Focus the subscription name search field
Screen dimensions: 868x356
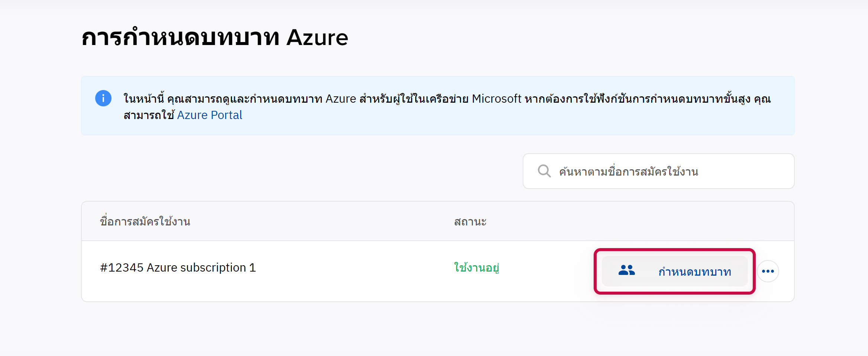[669, 171]
